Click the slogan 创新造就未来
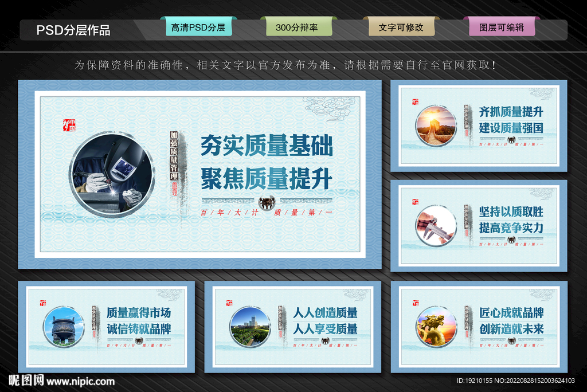The height and width of the screenshot is (392, 587). click(511, 329)
